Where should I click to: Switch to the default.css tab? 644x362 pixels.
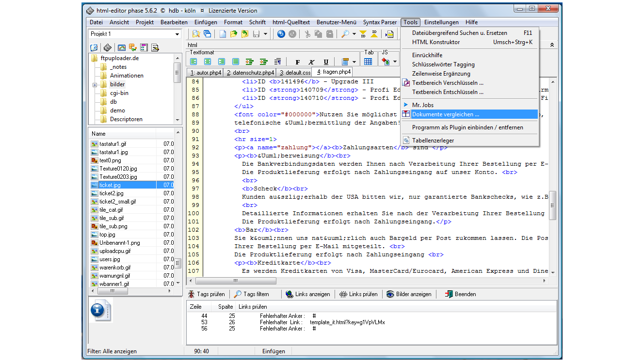(x=294, y=72)
